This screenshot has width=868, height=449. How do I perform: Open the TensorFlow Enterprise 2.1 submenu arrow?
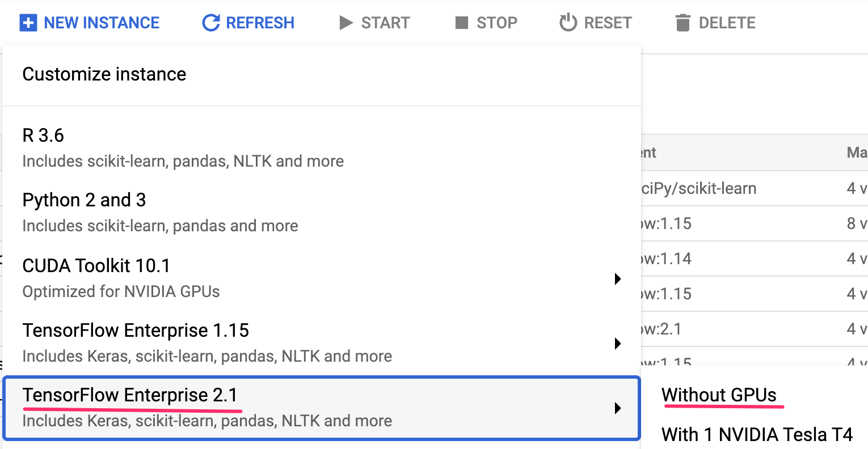(x=617, y=408)
